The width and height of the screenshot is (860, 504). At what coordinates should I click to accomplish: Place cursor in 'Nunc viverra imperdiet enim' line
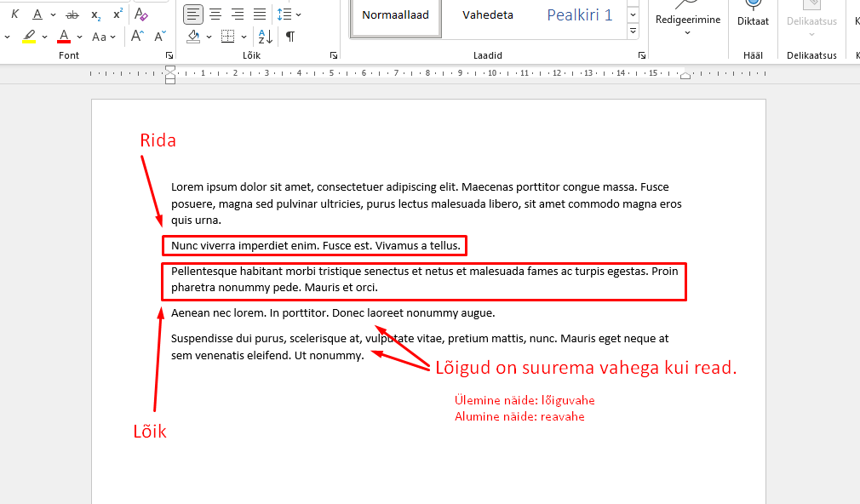pos(315,246)
